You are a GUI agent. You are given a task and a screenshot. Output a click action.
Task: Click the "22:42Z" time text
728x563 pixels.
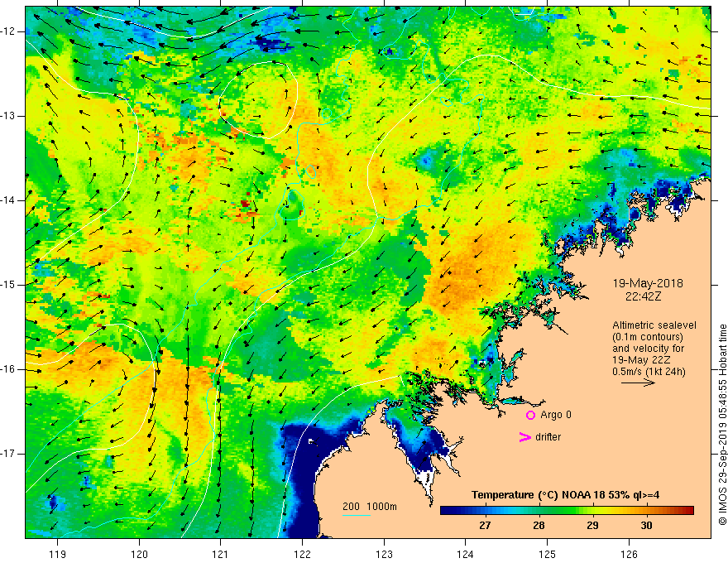pos(643,296)
